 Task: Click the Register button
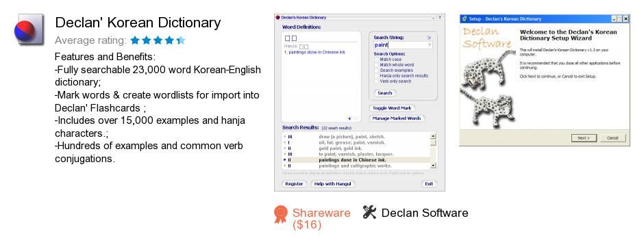coord(294,184)
